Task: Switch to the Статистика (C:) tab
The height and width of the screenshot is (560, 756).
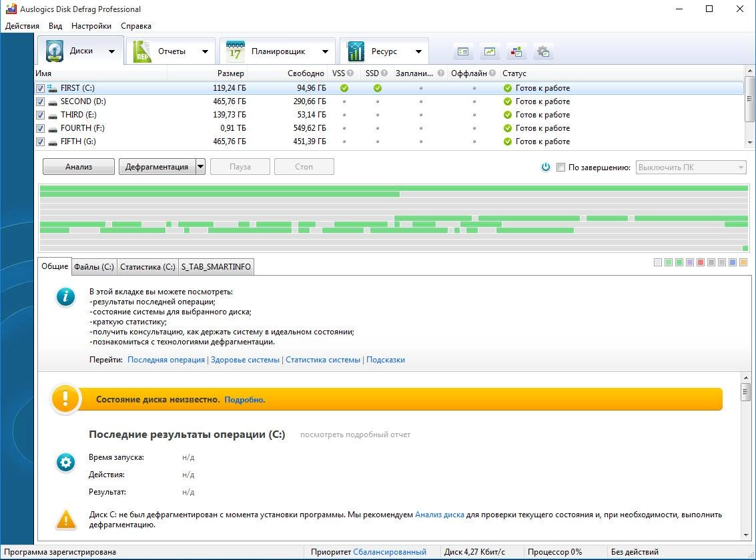Action: pos(147,267)
